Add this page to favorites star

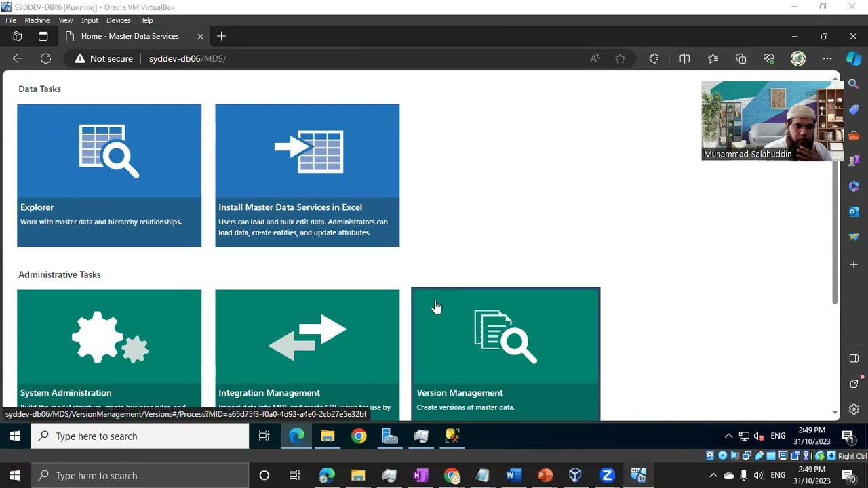[x=620, y=58]
